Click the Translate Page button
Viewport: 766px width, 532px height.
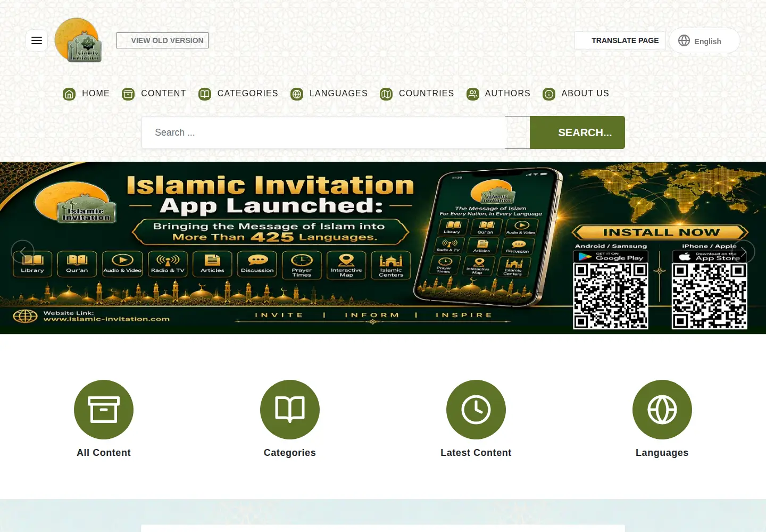pyautogui.click(x=620, y=40)
